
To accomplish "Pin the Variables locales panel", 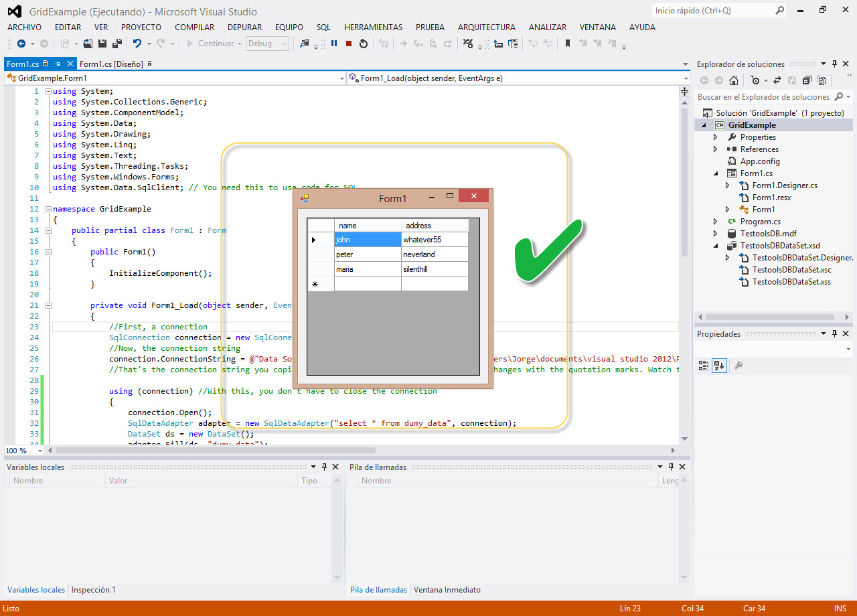I will [324, 467].
